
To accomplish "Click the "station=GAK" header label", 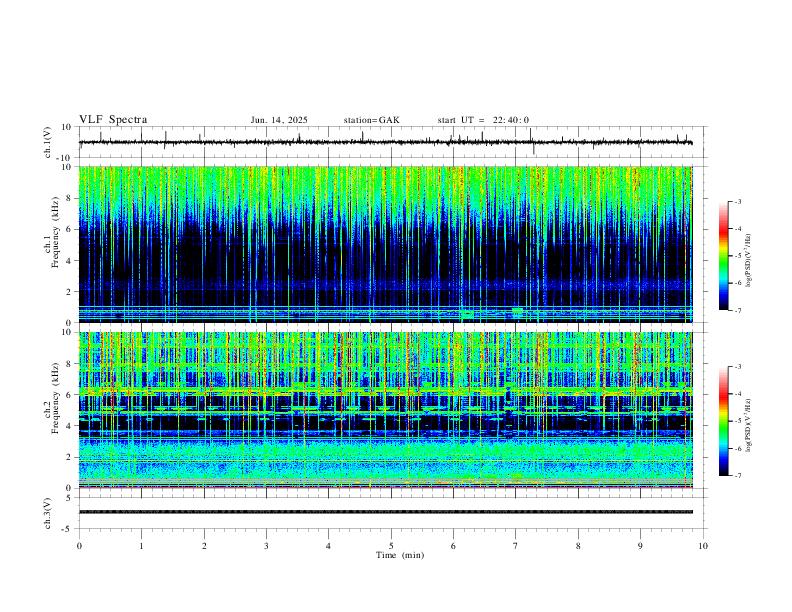I will 372,120.
